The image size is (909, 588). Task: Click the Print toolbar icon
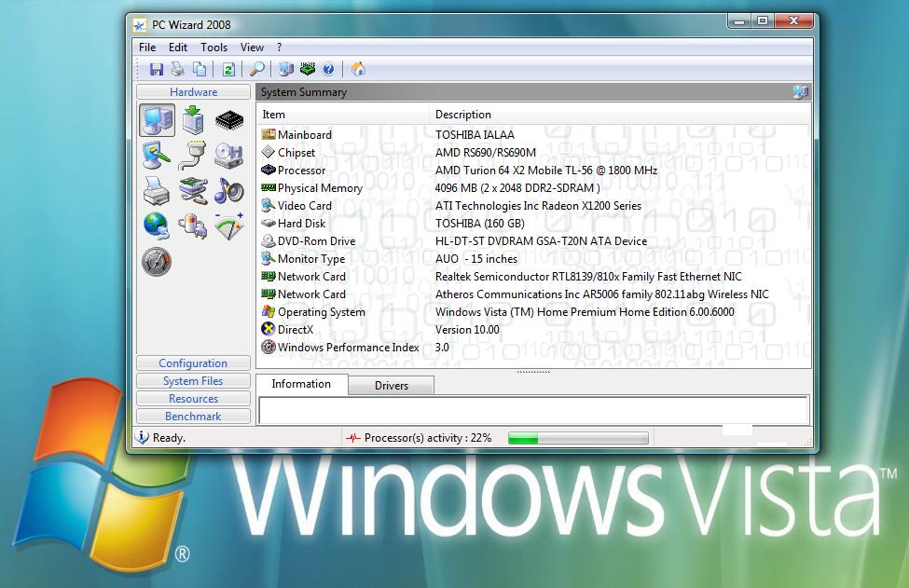coord(178,69)
